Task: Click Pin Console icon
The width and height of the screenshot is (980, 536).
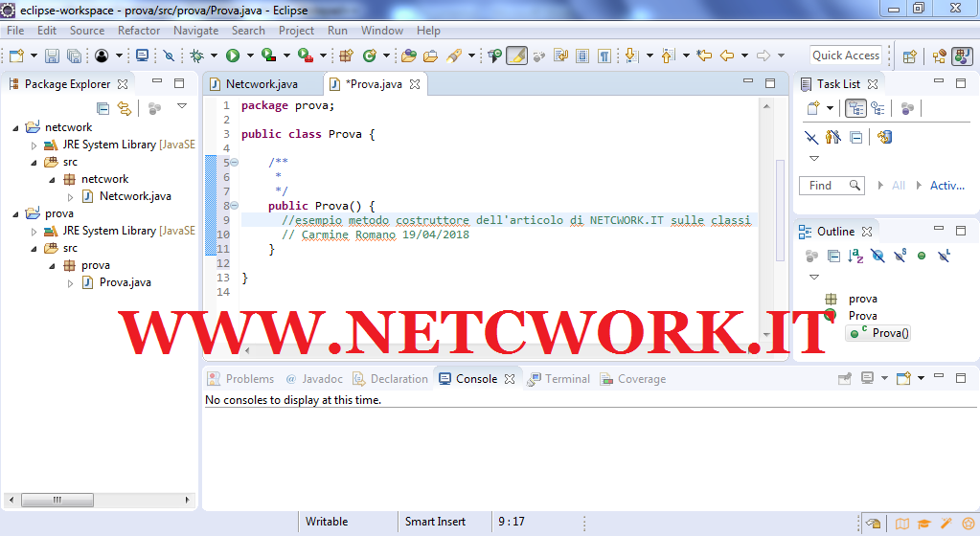Action: 845,378
